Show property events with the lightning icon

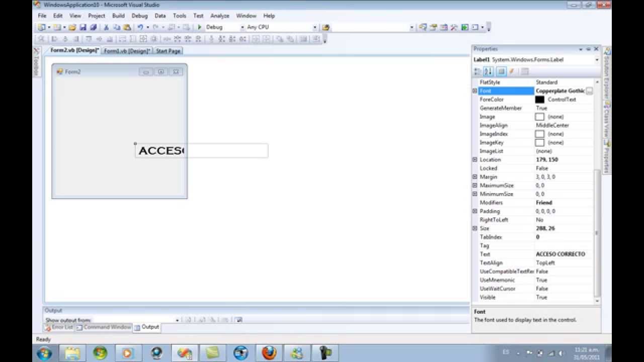512,71
